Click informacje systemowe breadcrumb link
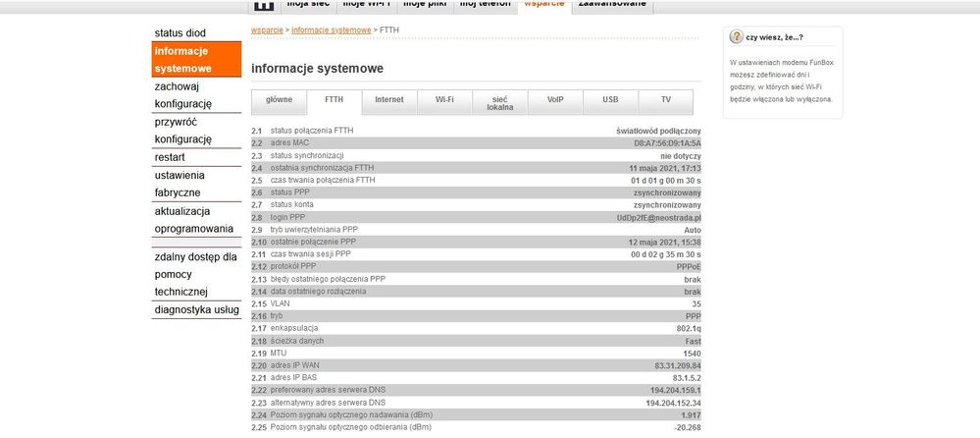The height and width of the screenshot is (438, 980). point(332,30)
